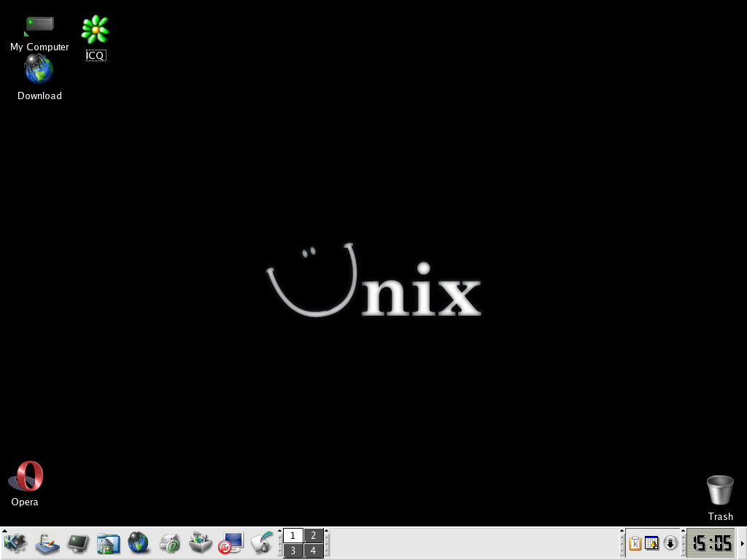This screenshot has width=747, height=560.
Task: Click the printer with @ sign icon
Action: tap(169, 543)
